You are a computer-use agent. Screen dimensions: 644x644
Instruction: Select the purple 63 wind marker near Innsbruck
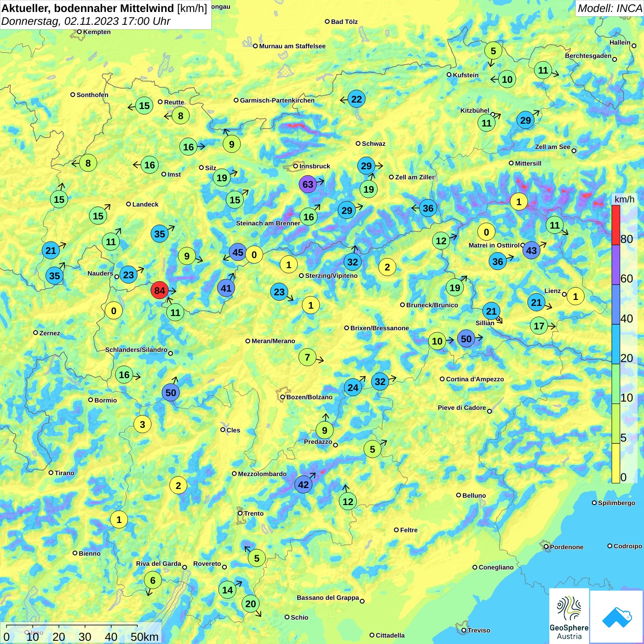pyautogui.click(x=308, y=184)
